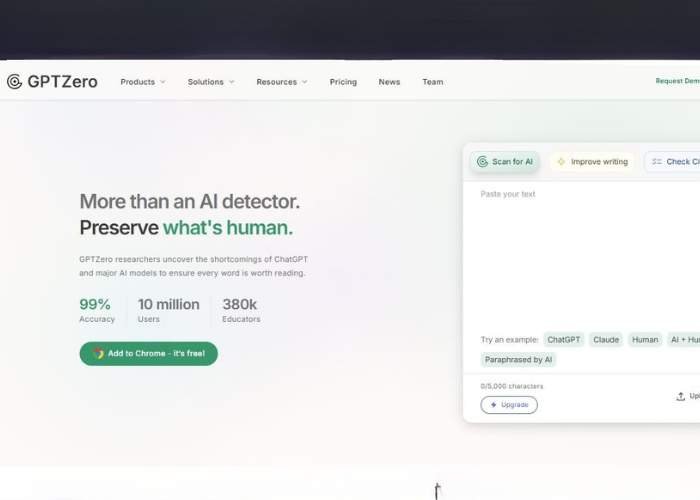Load the Paraphrased by AI example
The width and height of the screenshot is (700, 500).
(x=518, y=360)
